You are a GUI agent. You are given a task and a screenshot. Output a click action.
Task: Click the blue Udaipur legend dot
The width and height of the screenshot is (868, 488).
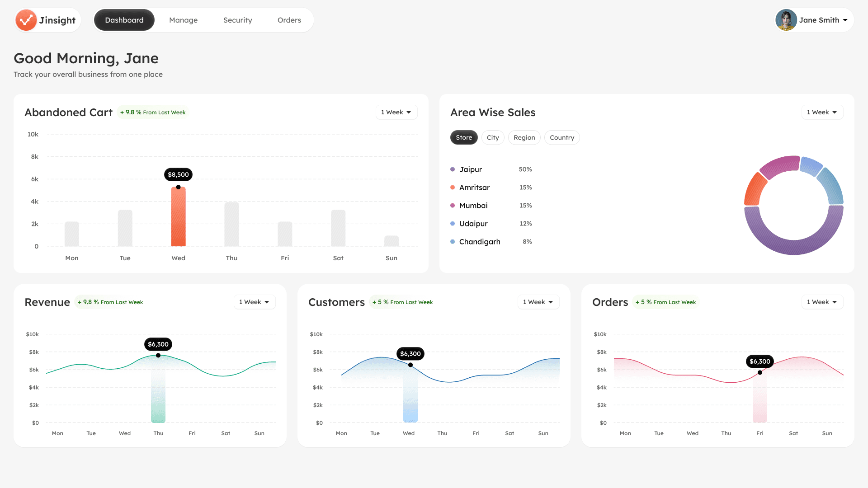pos(453,224)
